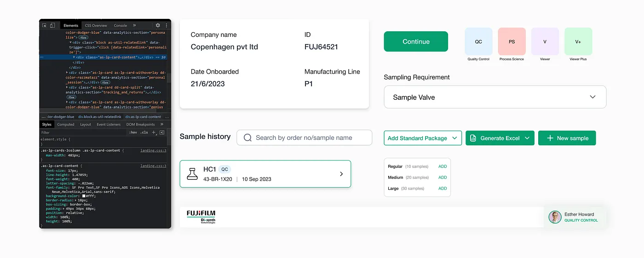Click the flask icon on HC1 card
644x258 pixels.
pos(192,174)
